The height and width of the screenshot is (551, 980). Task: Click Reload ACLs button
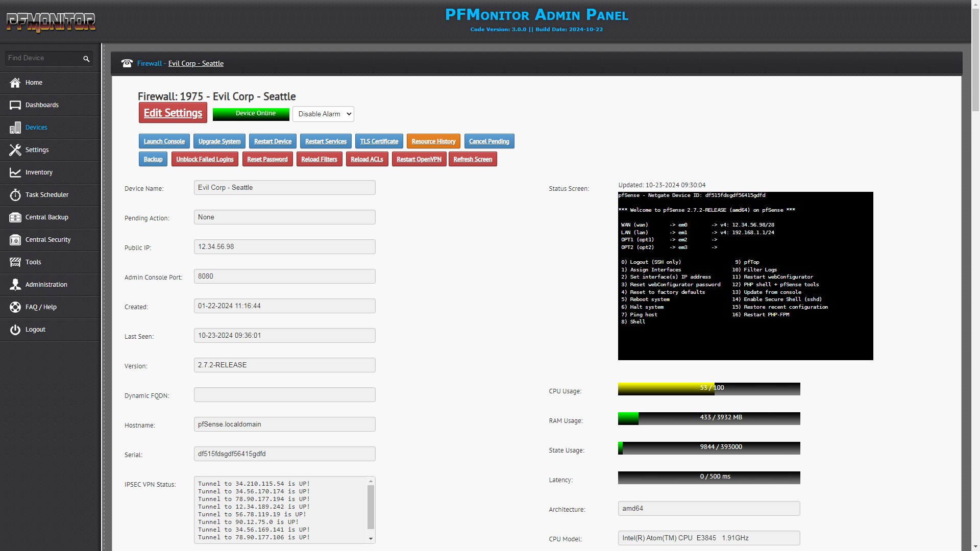367,159
